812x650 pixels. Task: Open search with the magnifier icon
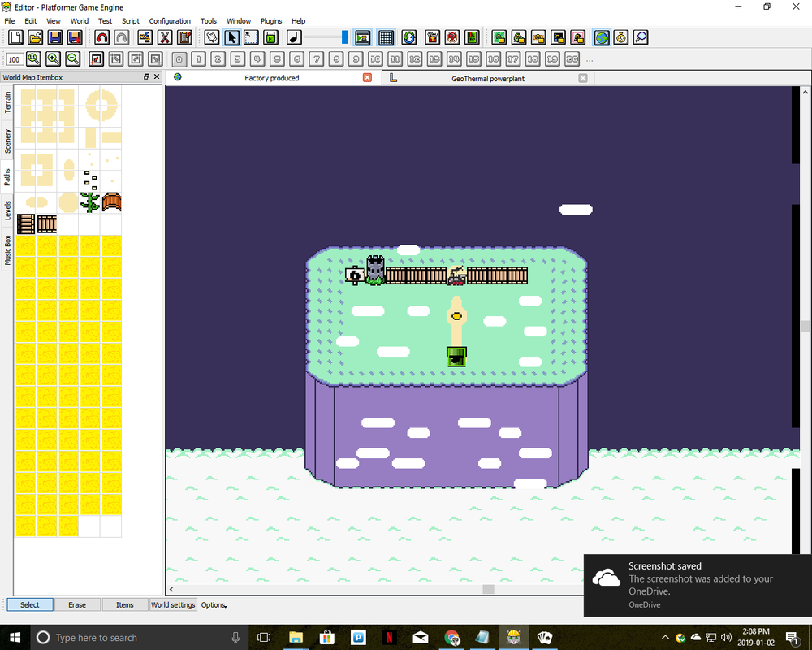point(641,37)
